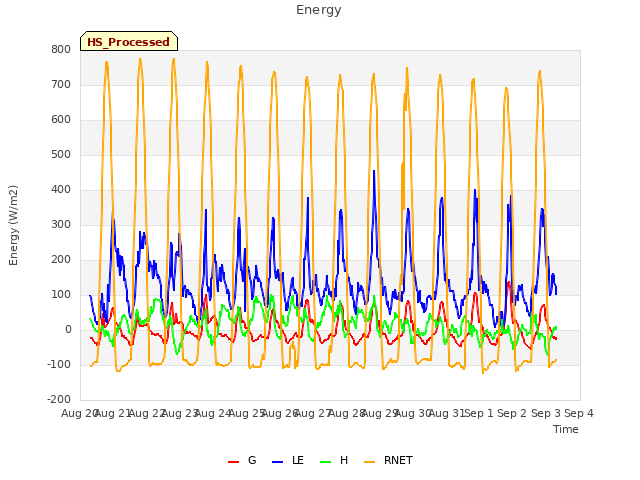Click the 600 y-axis tick label
640x480 pixels.
coord(61,120)
